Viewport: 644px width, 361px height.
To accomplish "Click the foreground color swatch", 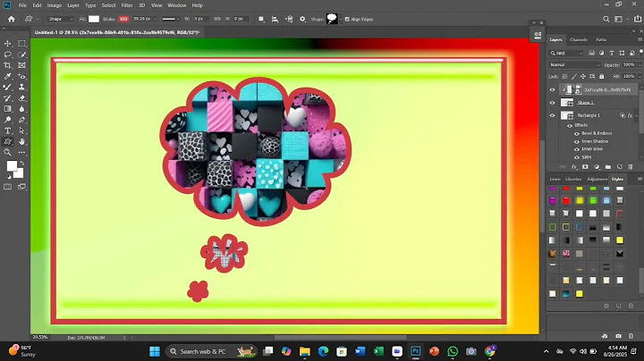I will [x=12, y=165].
